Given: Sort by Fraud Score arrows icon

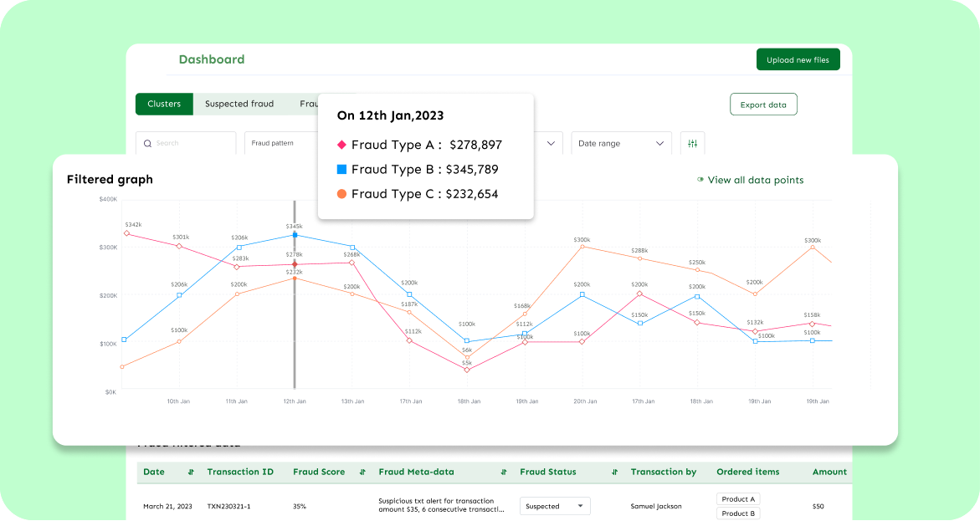Looking at the screenshot, I should (x=362, y=472).
